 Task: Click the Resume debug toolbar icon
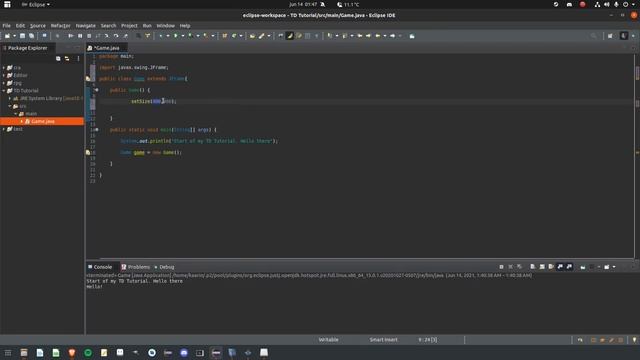pos(71,36)
